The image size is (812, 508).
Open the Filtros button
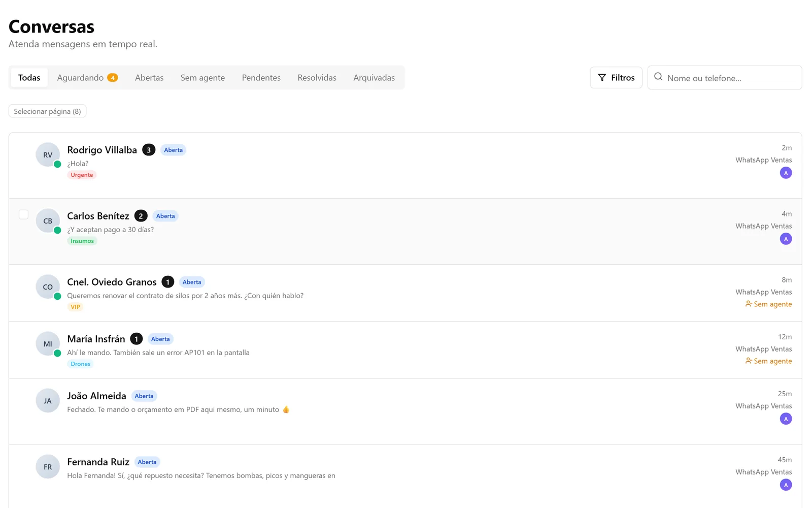(x=616, y=78)
